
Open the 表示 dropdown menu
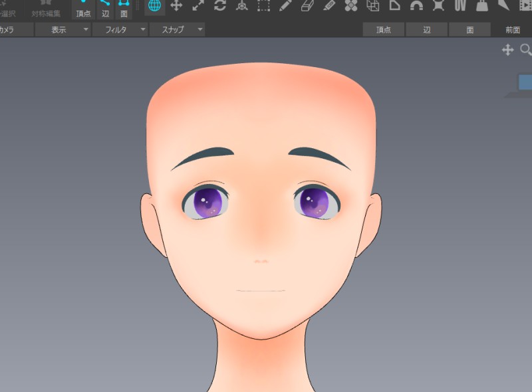tap(63, 30)
